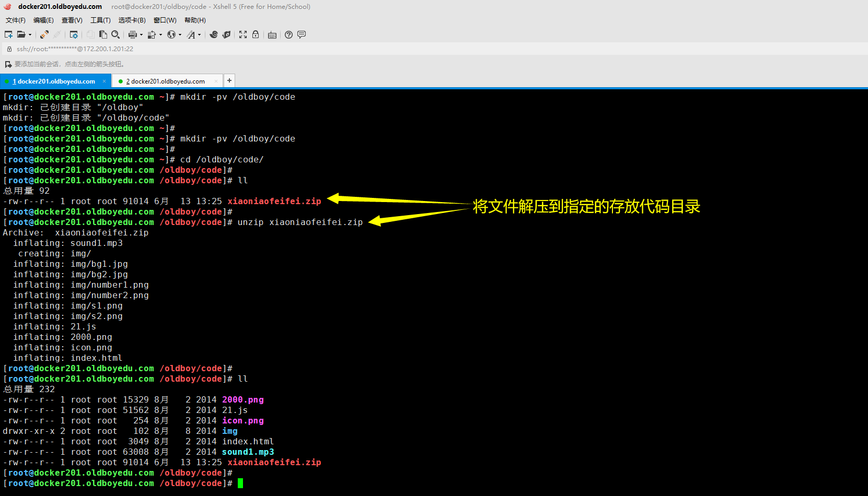The image size is (868, 496).
Task: Open the compose bar chat bubble icon
Action: 302,34
